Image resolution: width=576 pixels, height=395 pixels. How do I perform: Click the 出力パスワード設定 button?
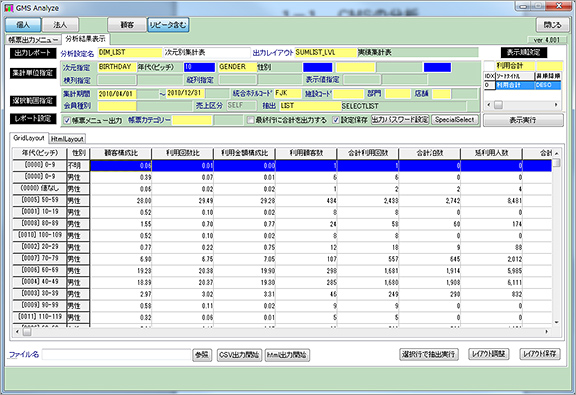[x=400, y=120]
